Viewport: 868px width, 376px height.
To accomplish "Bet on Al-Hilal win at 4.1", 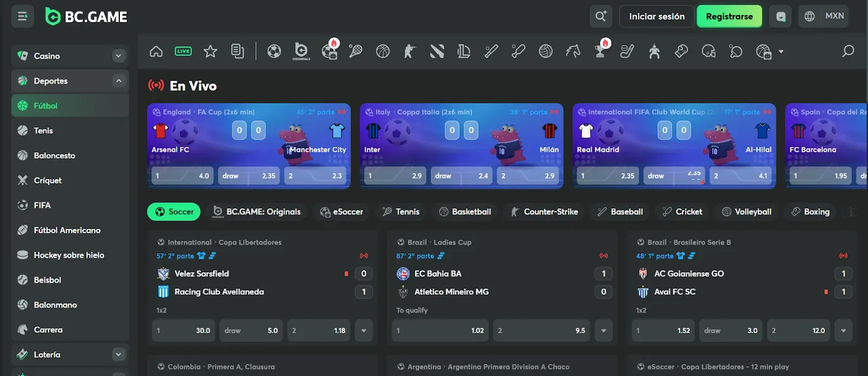I will tap(741, 176).
